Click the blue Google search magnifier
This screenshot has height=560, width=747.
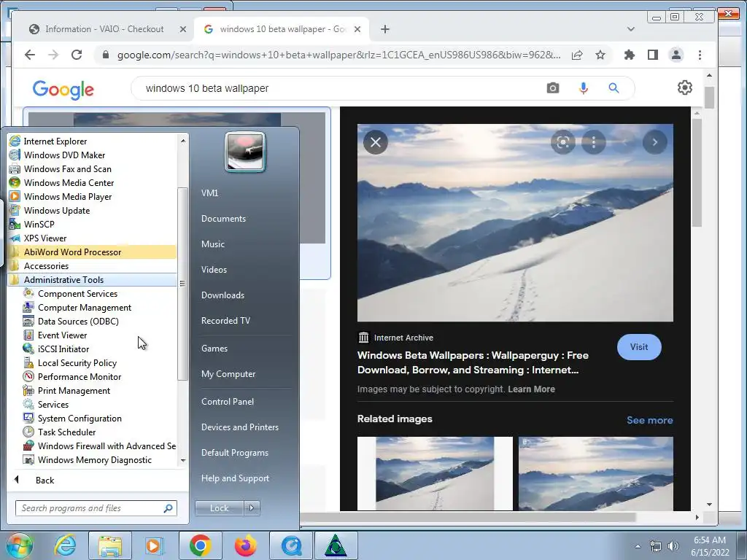coord(614,88)
